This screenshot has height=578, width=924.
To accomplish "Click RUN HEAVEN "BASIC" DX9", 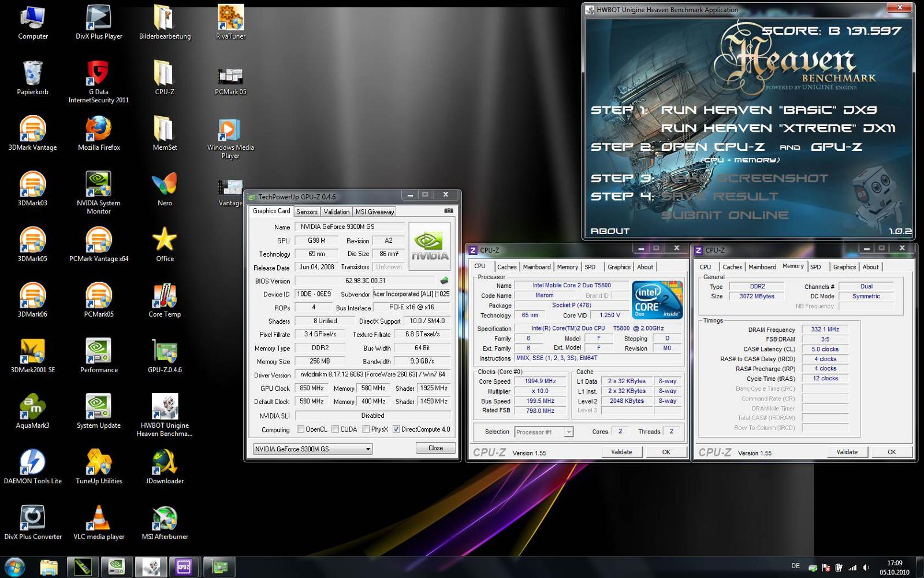I will [x=769, y=110].
